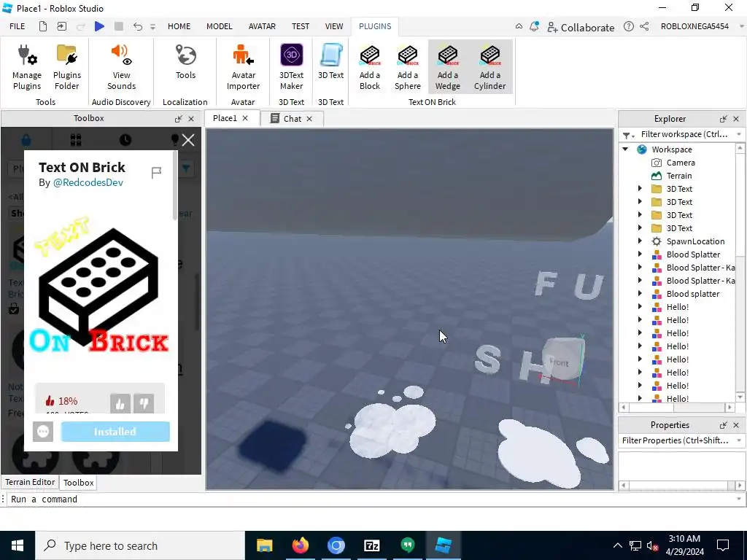This screenshot has width=747, height=560.
Task: Click the share icon
Action: click(644, 26)
